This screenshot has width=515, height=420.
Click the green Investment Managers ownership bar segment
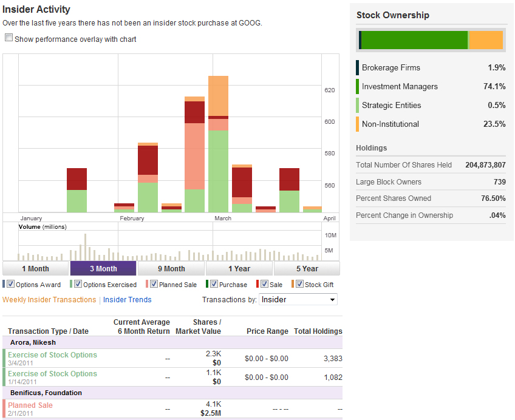click(414, 40)
